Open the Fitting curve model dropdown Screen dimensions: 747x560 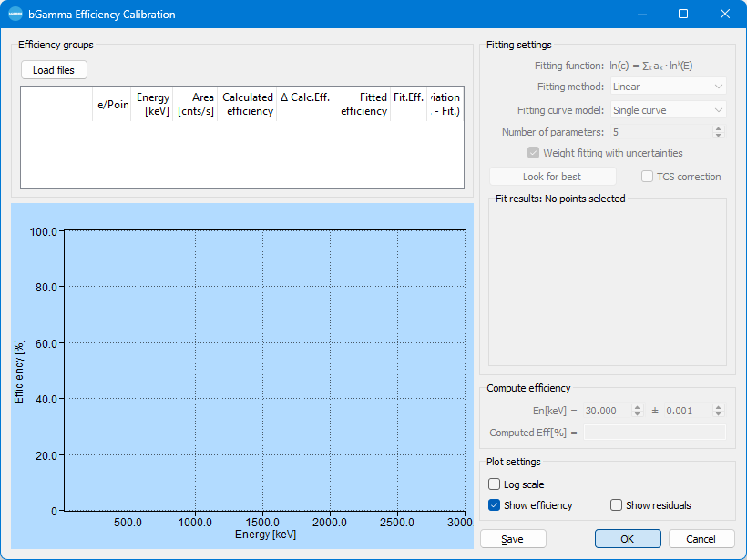point(668,110)
